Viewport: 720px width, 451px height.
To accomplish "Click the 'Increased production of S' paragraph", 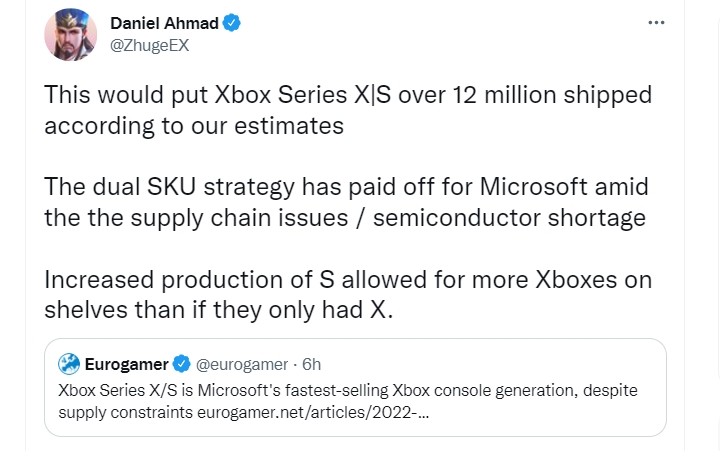I will [x=348, y=296].
